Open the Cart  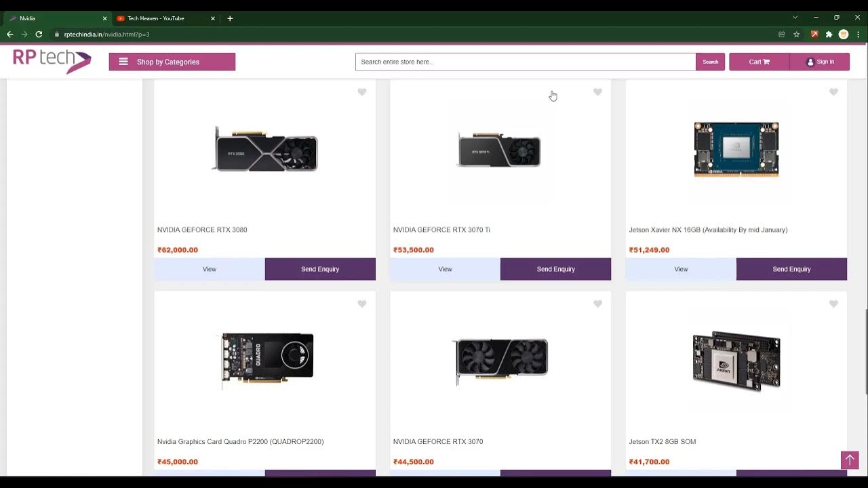[759, 62]
